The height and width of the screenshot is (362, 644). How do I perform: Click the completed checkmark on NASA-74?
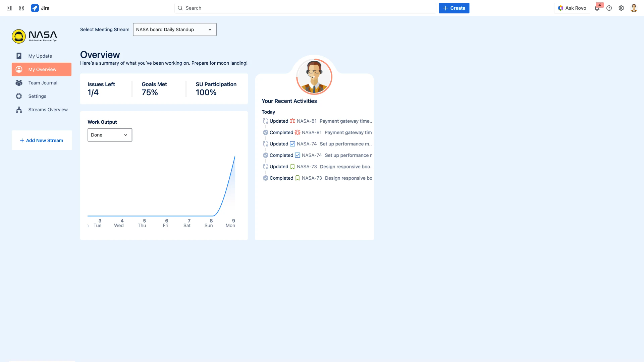(x=265, y=155)
